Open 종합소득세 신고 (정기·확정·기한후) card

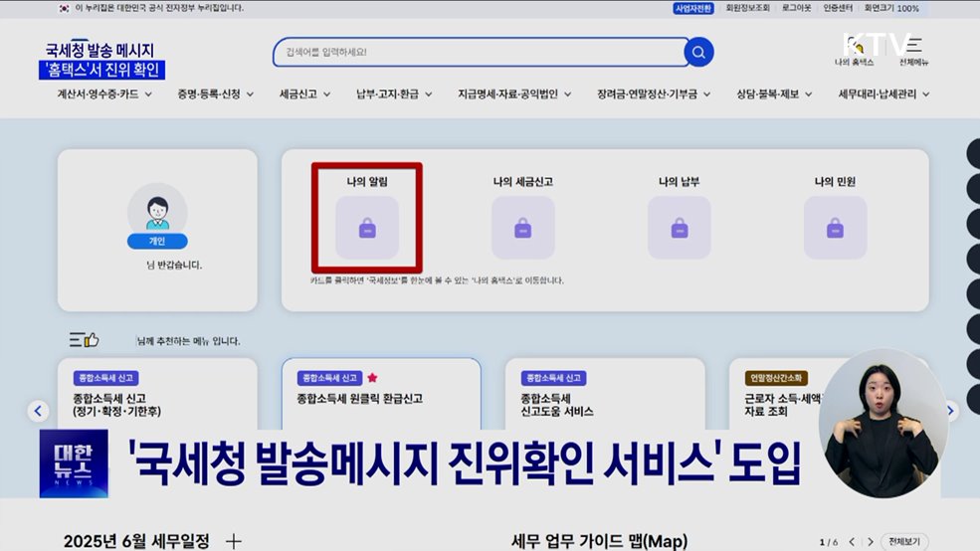(x=157, y=394)
